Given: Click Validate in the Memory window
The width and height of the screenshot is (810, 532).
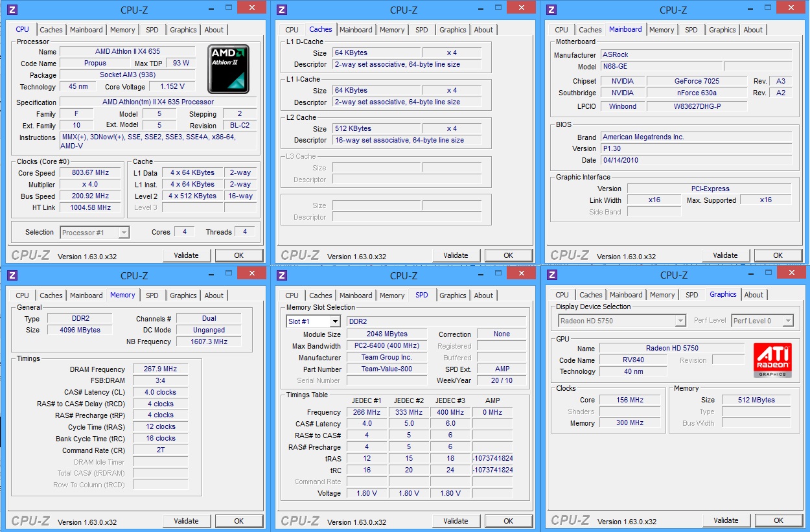Looking at the screenshot, I should click(187, 521).
